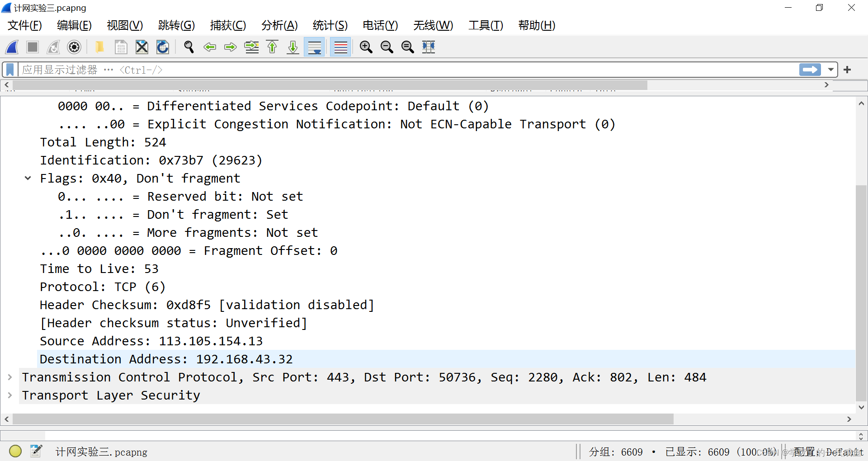
Task: Collapse the Flags: 0x40 tree node
Action: click(x=28, y=178)
